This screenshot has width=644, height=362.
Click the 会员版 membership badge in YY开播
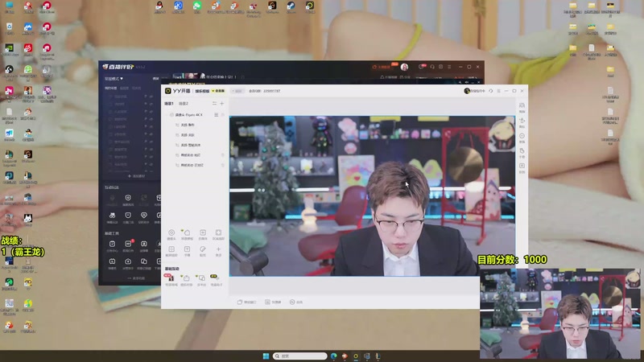coord(218,91)
